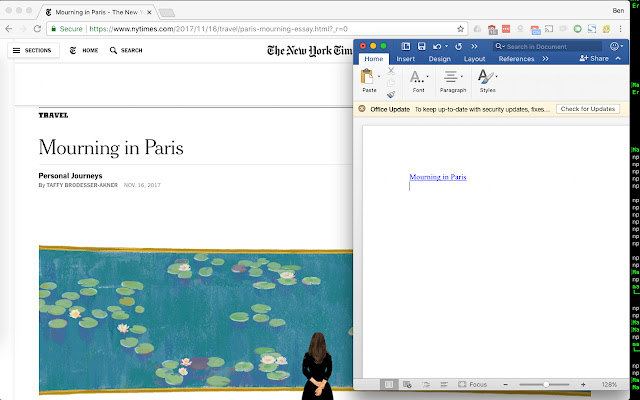This screenshot has height=400, width=640.
Task: Click the Copy icon in the ribbon
Action: coord(391,83)
